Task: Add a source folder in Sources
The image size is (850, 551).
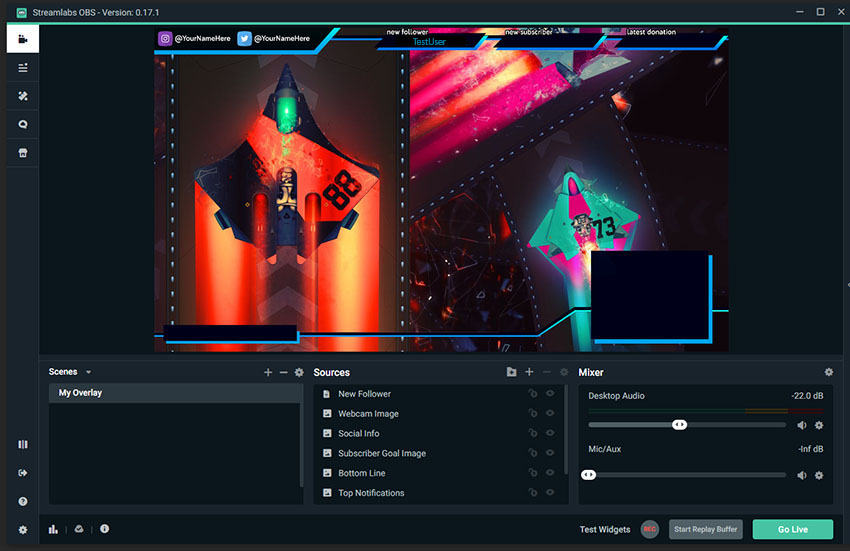Action: 511,371
